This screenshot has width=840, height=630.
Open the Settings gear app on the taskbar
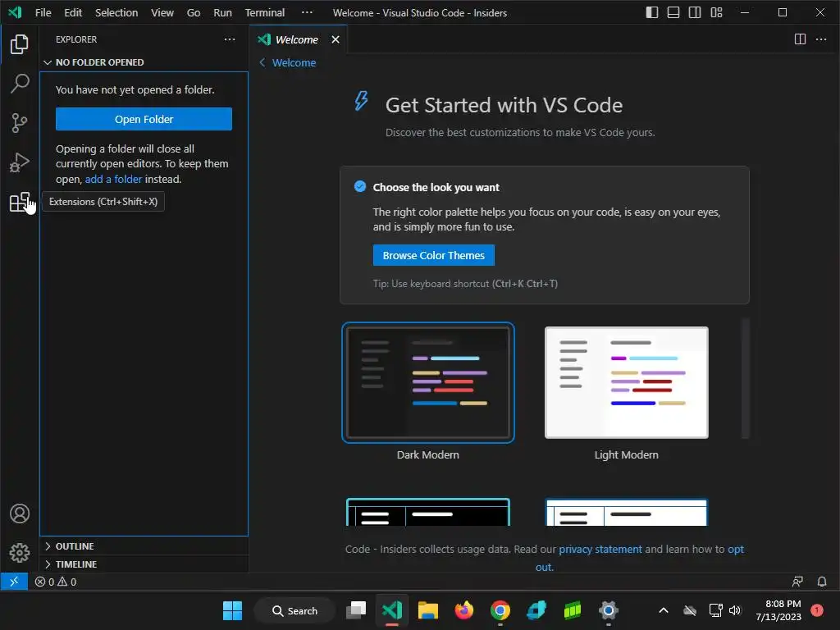(608, 610)
